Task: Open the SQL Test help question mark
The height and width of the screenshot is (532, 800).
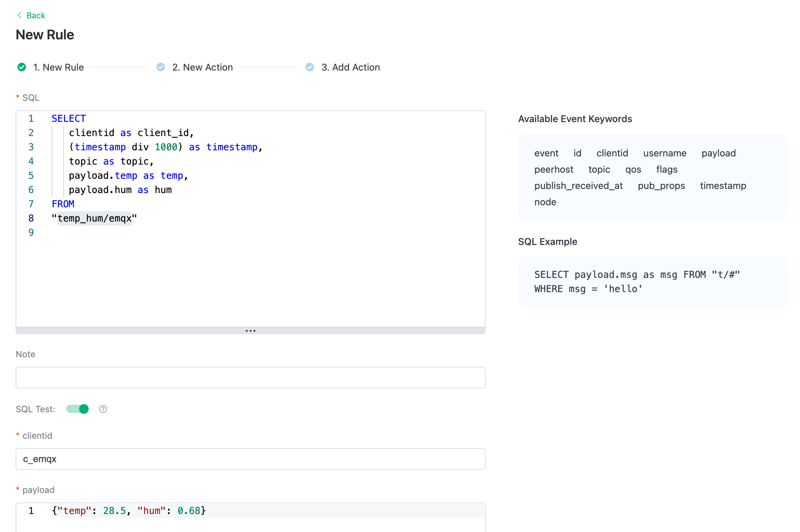Action: 103,409
